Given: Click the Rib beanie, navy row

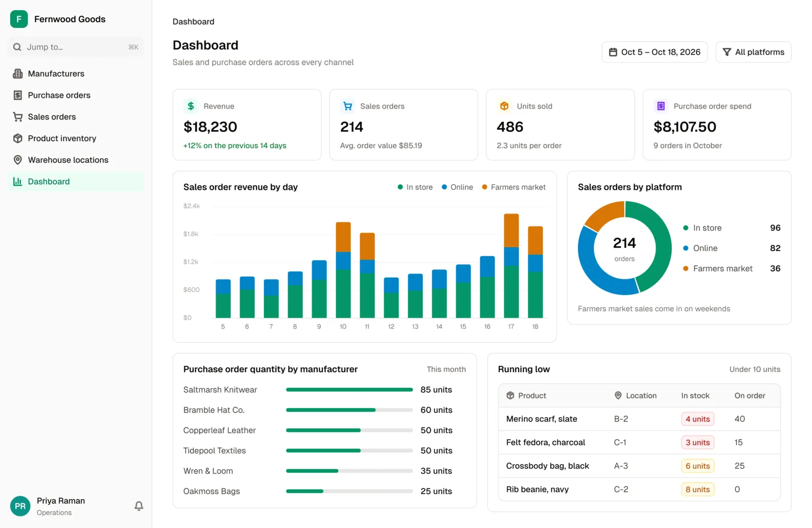Looking at the screenshot, I should 639,489.
